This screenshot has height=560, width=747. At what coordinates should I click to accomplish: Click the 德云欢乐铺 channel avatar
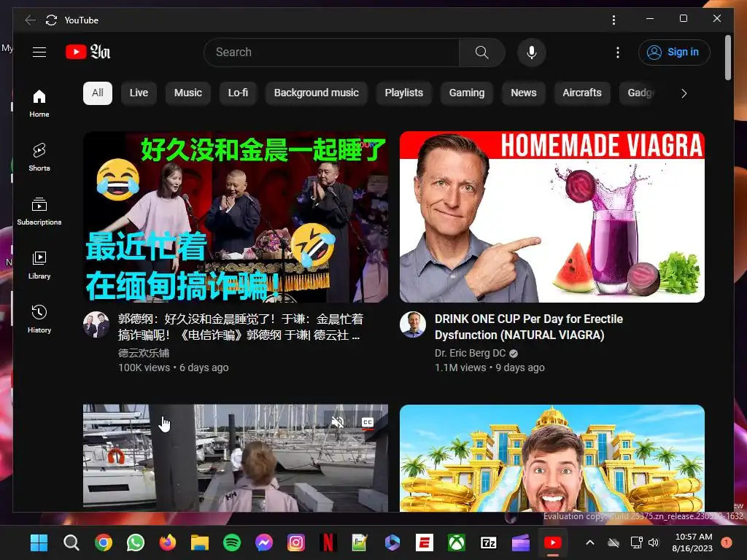coord(96,324)
